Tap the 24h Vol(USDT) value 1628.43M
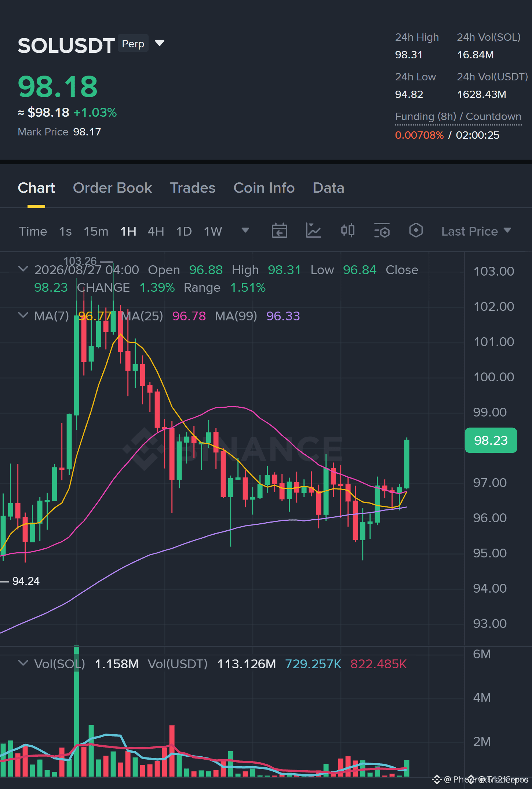The image size is (532, 789). 482,95
